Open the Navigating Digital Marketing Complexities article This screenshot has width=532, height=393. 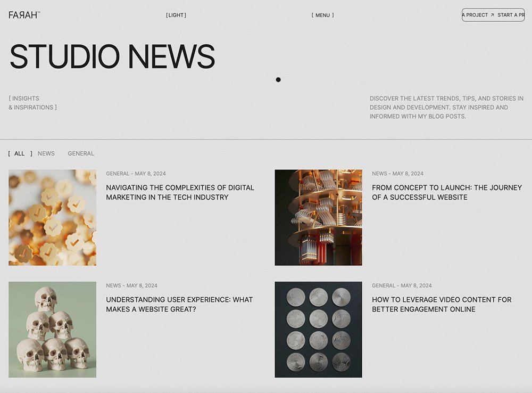(x=180, y=192)
